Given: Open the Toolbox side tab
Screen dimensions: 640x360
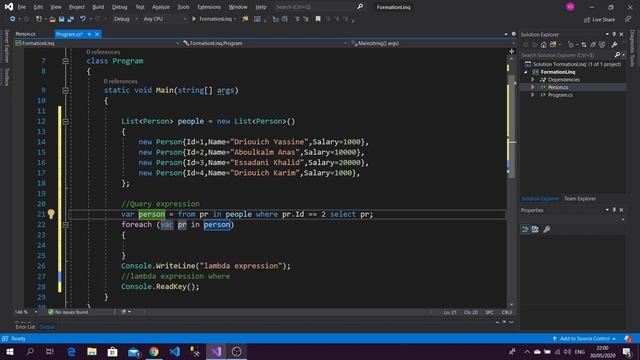Looking at the screenshot, I should pos(7,77).
